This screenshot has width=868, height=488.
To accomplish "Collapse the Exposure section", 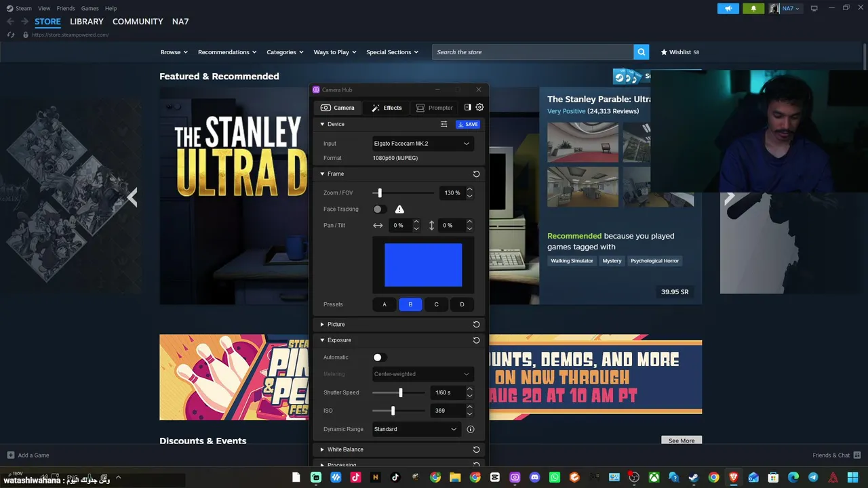I will pos(322,340).
